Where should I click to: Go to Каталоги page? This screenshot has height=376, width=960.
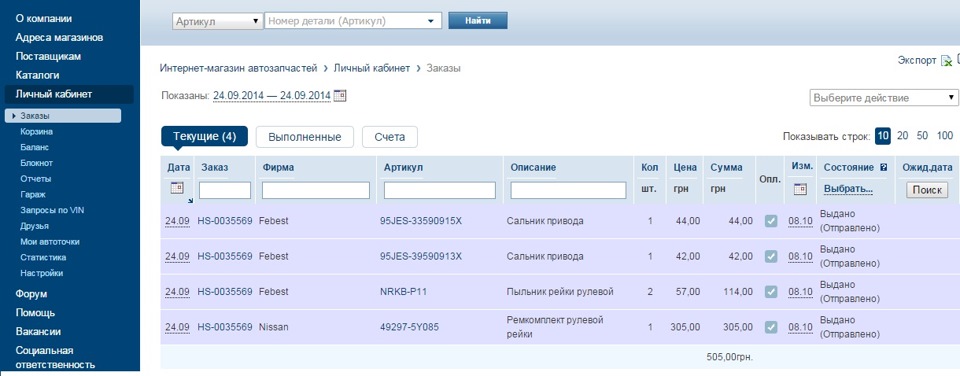[37, 75]
